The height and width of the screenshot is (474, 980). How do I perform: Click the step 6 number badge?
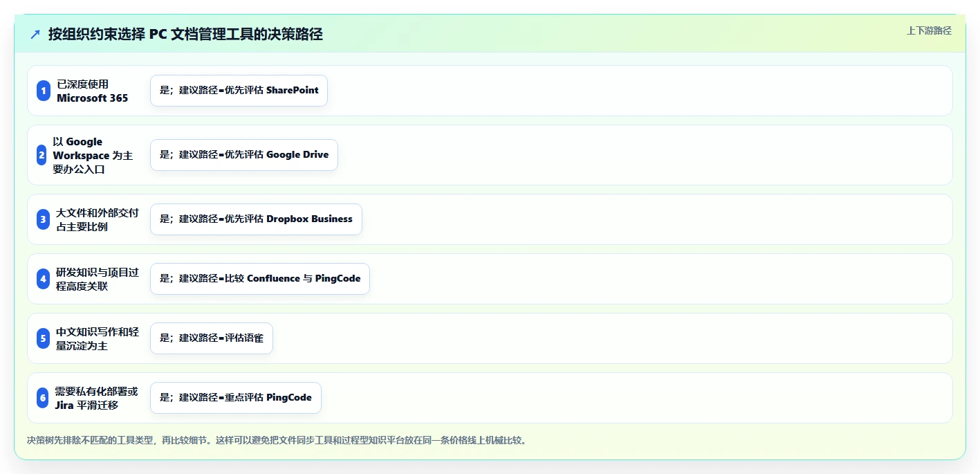click(43, 398)
